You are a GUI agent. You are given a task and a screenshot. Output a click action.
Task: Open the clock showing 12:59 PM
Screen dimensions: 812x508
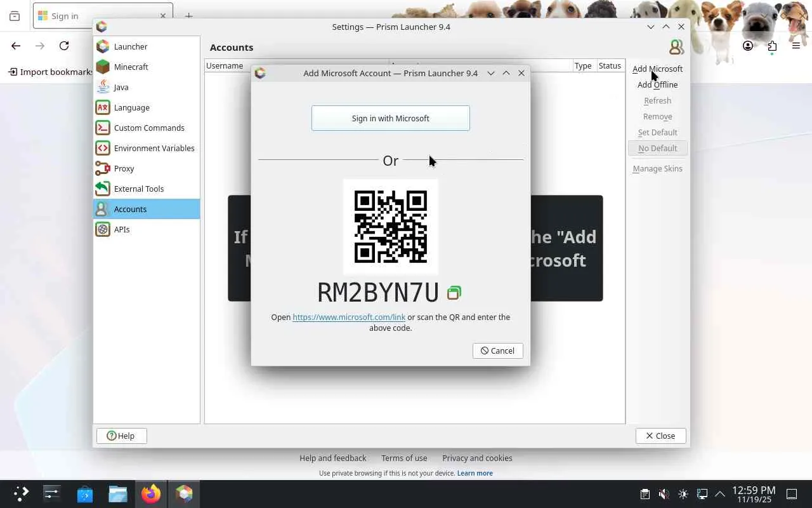[x=754, y=494]
